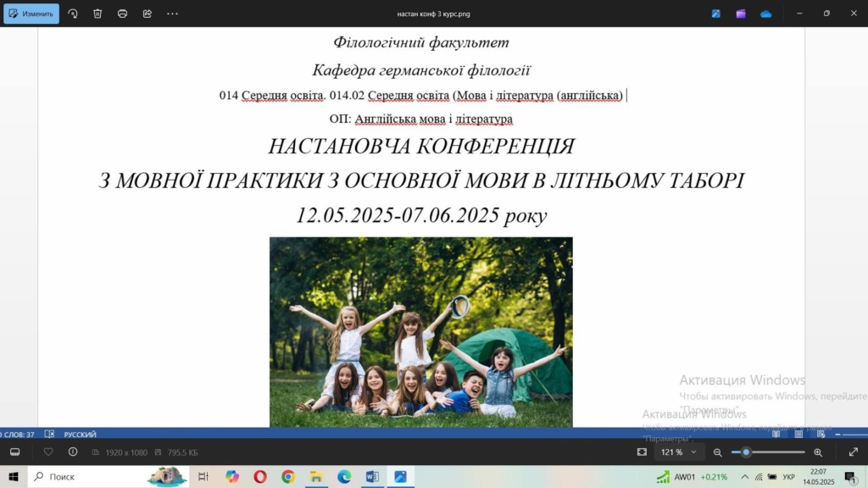This screenshot has width=868, height=488.
Task: Open the Windows Start menu
Action: tap(14, 476)
